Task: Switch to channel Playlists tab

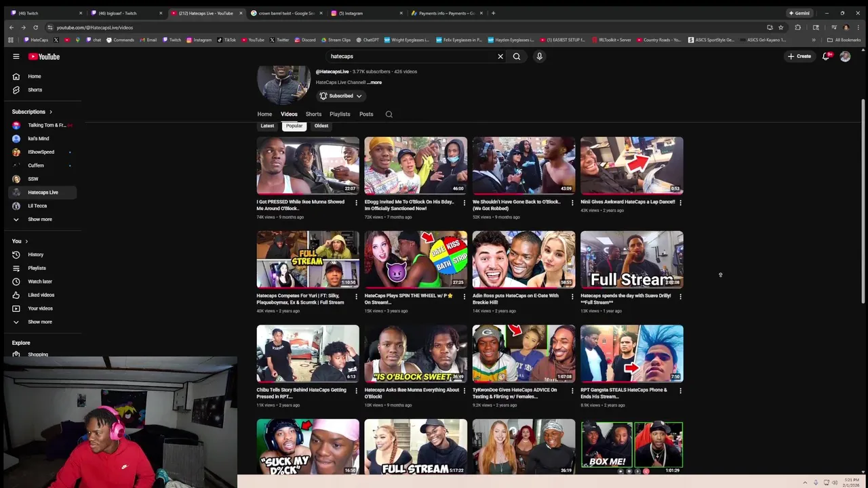Action: pyautogui.click(x=340, y=115)
